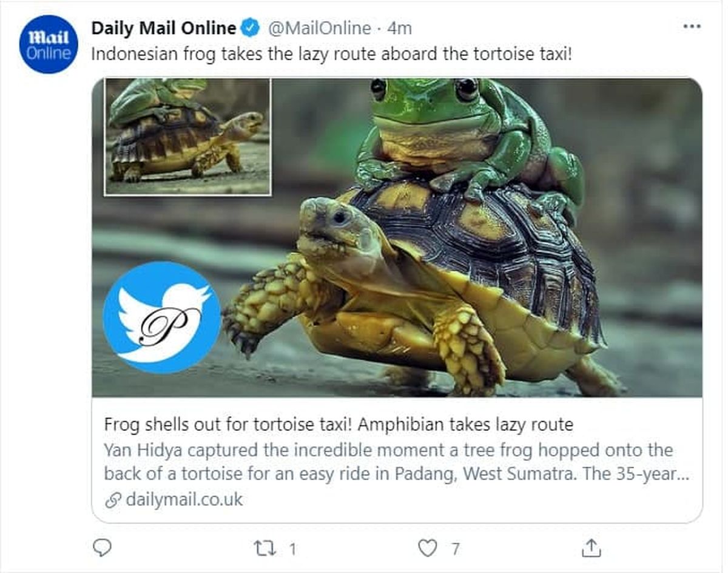The height and width of the screenshot is (573, 728).
Task: Click the like count of 7
Action: click(455, 549)
